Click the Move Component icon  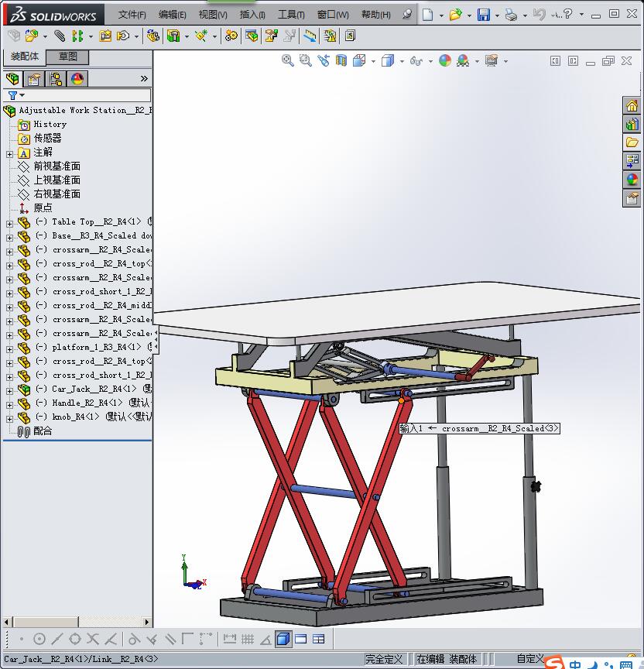pyautogui.click(x=123, y=36)
